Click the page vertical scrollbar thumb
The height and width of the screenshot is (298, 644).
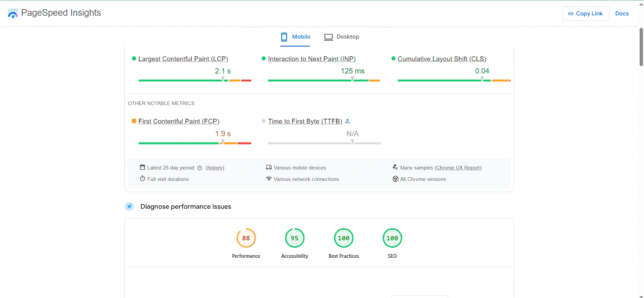tap(641, 47)
